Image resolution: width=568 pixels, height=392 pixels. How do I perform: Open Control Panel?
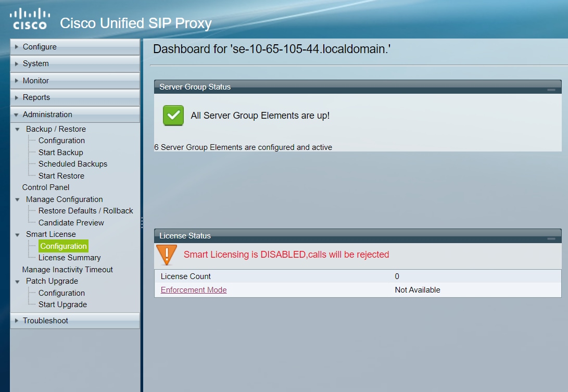pyautogui.click(x=46, y=187)
